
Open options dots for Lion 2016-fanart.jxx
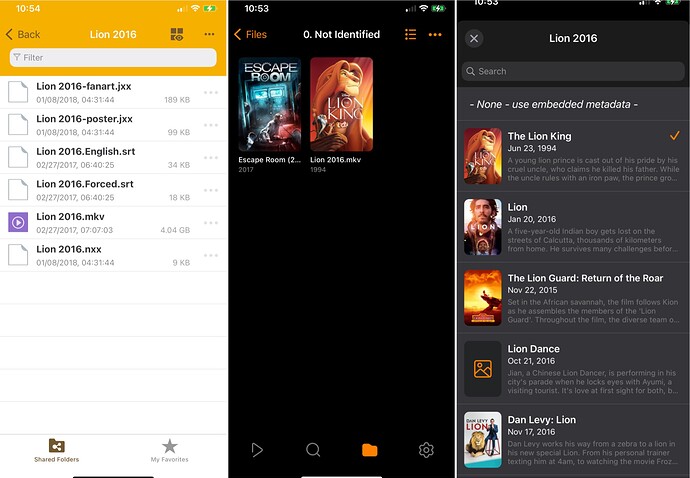(211, 92)
